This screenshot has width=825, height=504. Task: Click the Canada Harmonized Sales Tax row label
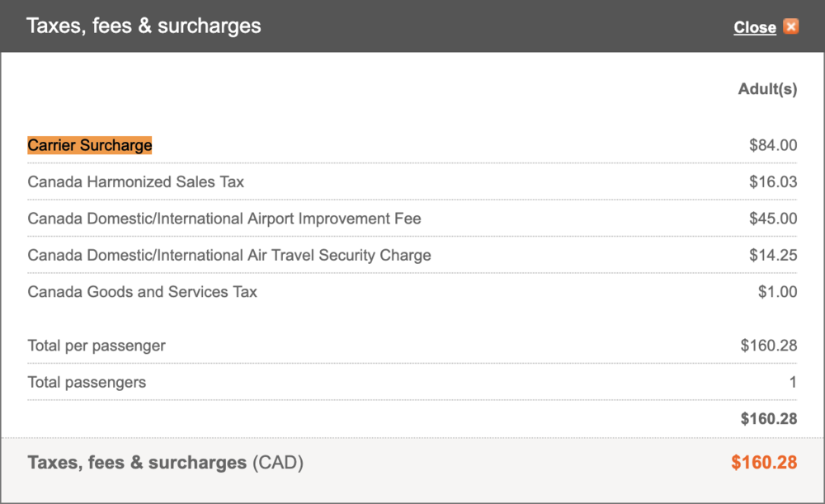pyautogui.click(x=136, y=181)
